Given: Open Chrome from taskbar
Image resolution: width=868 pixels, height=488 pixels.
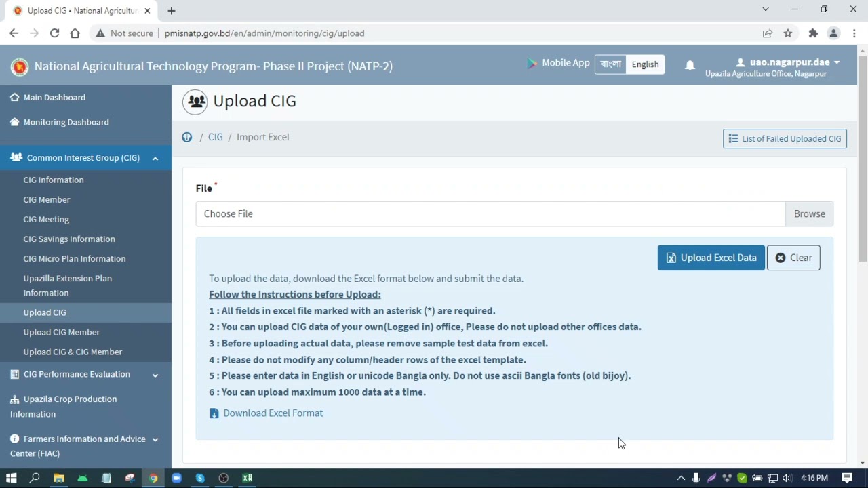Looking at the screenshot, I should pyautogui.click(x=153, y=478).
